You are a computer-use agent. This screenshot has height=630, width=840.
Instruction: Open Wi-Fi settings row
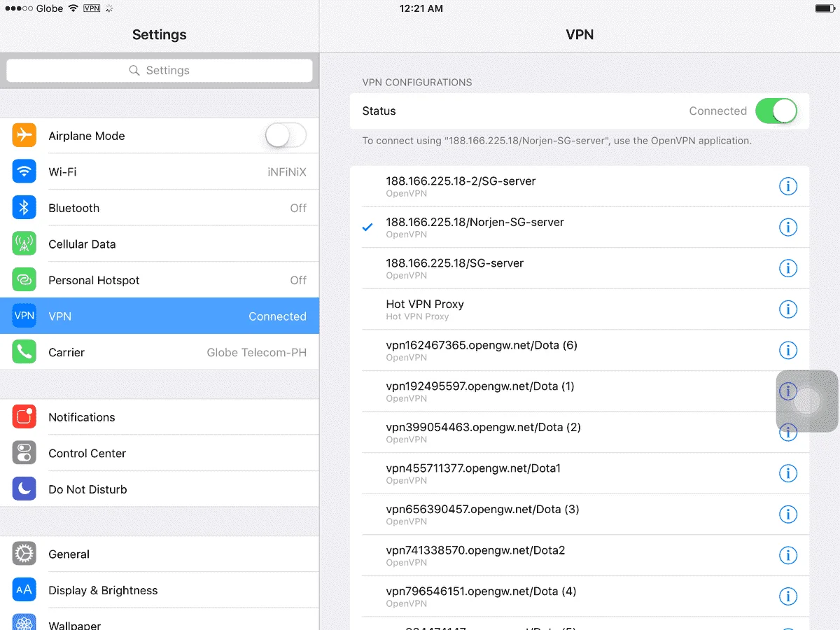click(160, 171)
